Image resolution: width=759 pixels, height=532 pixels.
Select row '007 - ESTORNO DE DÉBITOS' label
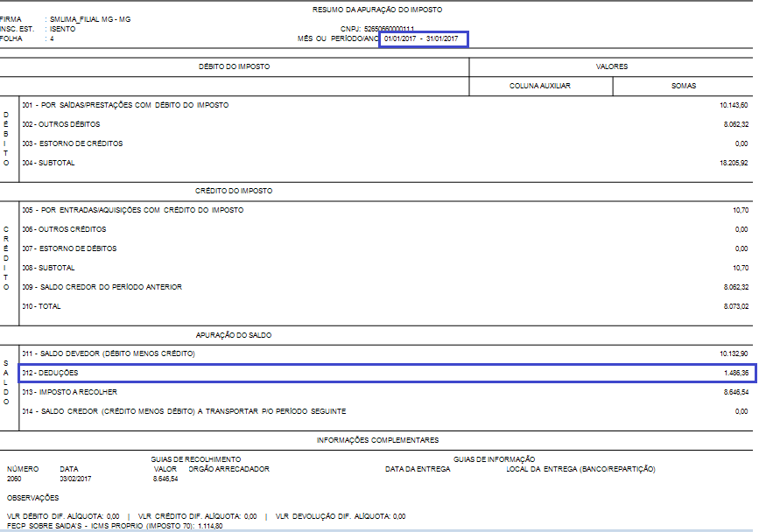69,248
